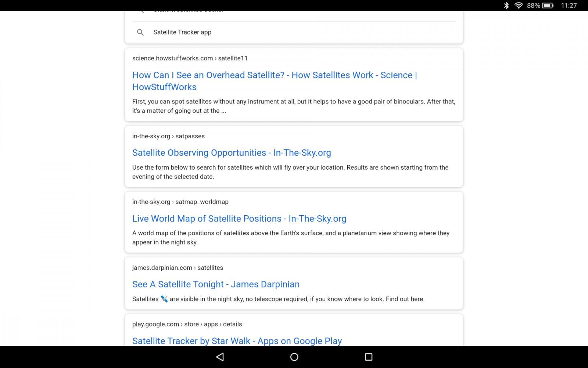588x368 pixels.
Task: Tap the james.darpinian.com › satellites breadcrumb
Action: [x=178, y=268]
